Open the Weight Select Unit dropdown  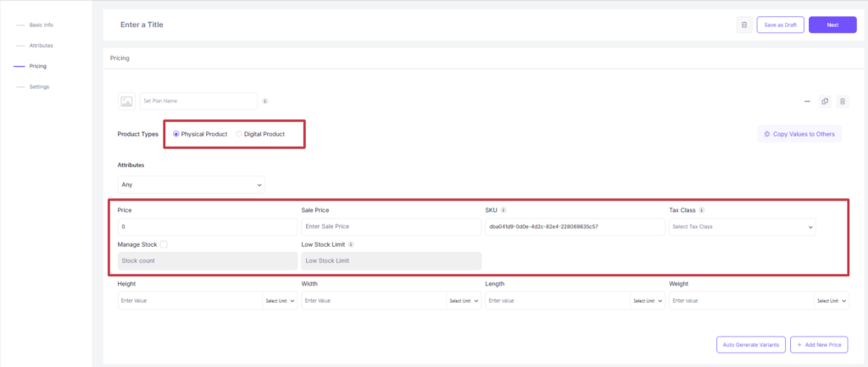[832, 301]
